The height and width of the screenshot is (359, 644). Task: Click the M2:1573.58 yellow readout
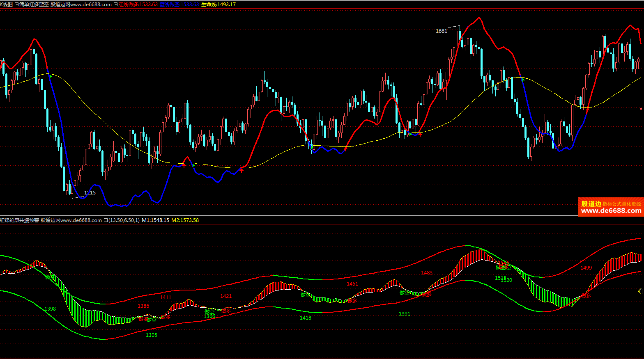(185, 220)
